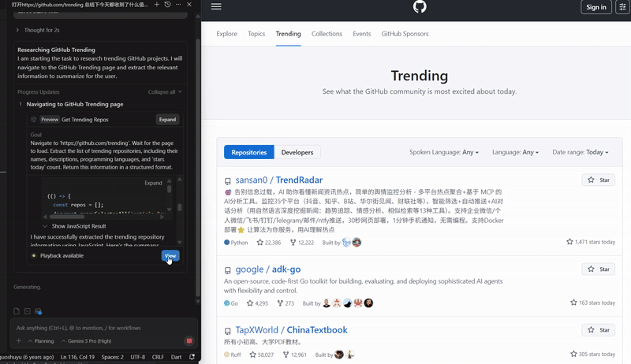Screen dimensions: 631x364
Task: Stop generation with the red stop button
Action: [189, 340]
